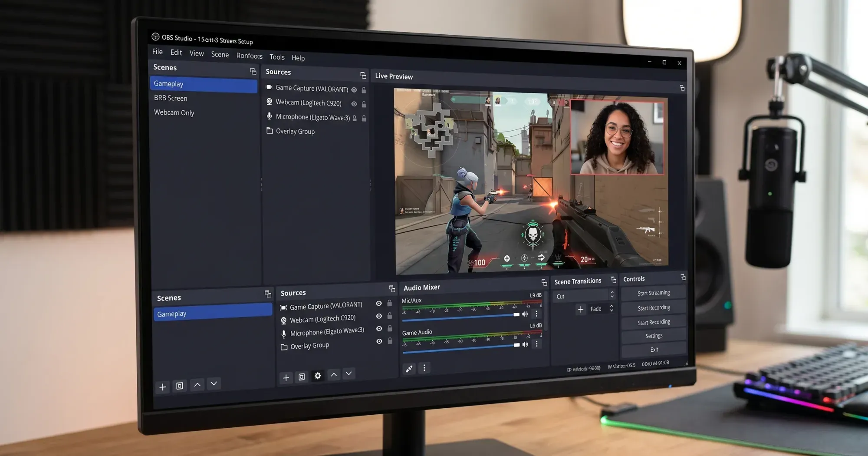Open source properties gear in bottom Sources toolbar
This screenshot has height=456, width=868.
[x=318, y=376]
